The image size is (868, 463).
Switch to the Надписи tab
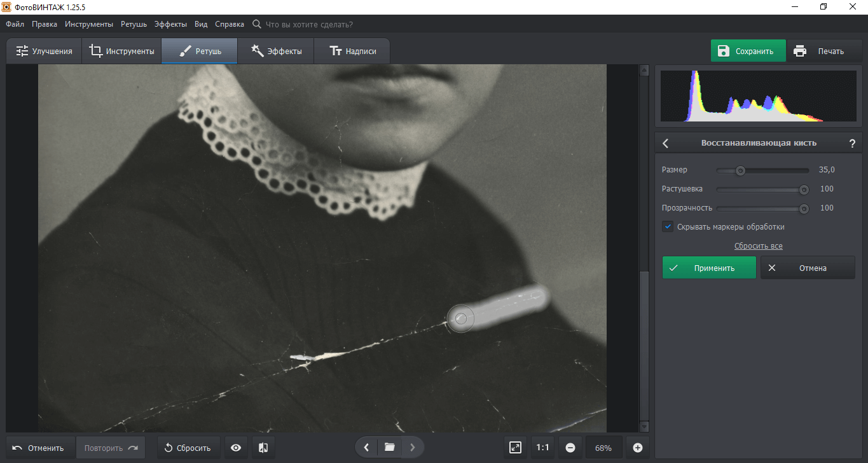[x=352, y=52]
